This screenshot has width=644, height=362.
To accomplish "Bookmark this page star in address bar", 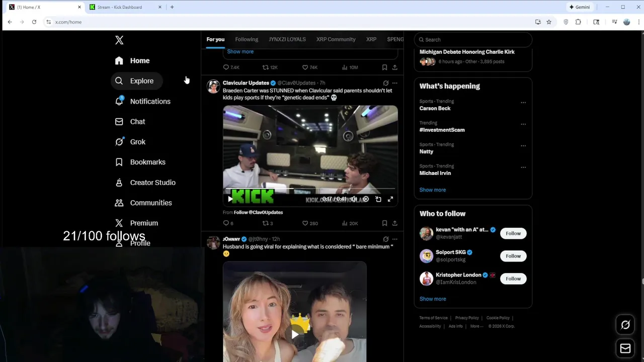I will (x=549, y=22).
